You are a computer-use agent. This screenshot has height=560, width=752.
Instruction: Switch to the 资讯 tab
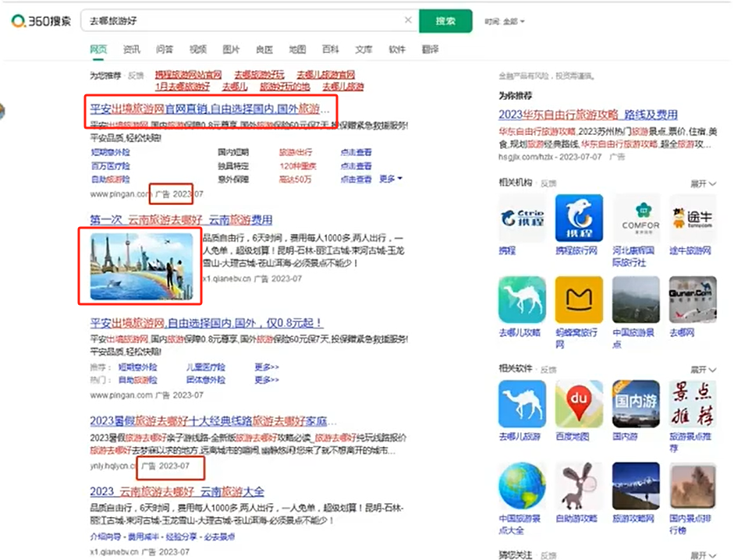pos(131,49)
